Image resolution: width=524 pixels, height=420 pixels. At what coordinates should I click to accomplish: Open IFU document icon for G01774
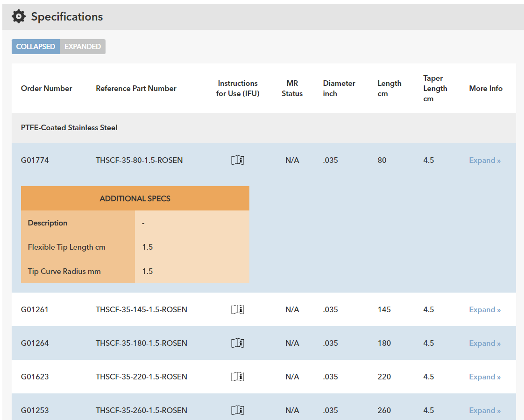[x=238, y=161]
